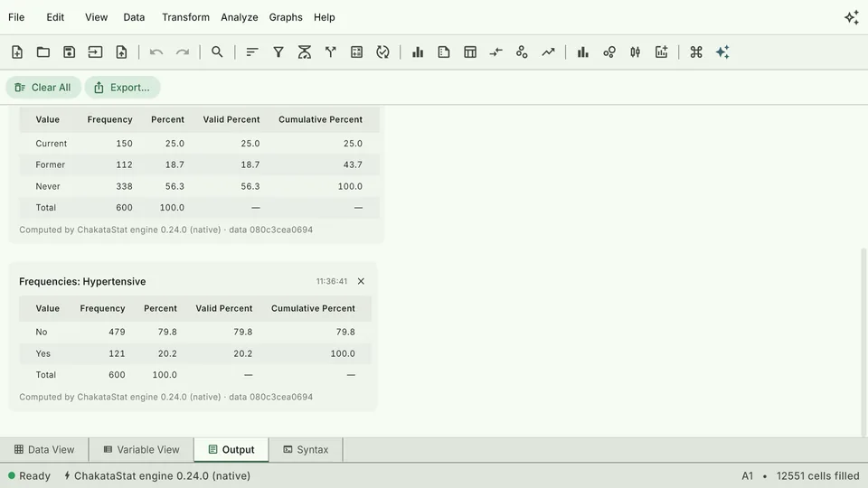Click the sparkle assistant icon in menu bar
The height and width of the screenshot is (488, 868).
(x=852, y=17)
